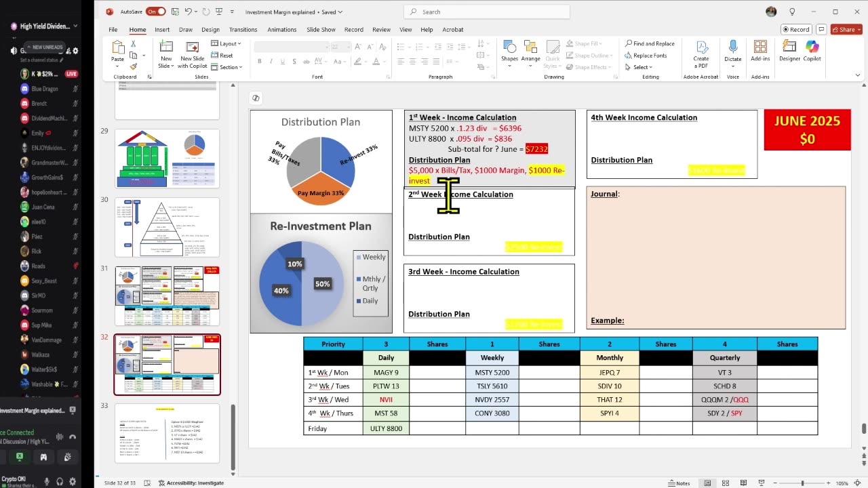Screen dimensions: 868x488
Task: Toggle AutoSave switch off
Action: 155,12
